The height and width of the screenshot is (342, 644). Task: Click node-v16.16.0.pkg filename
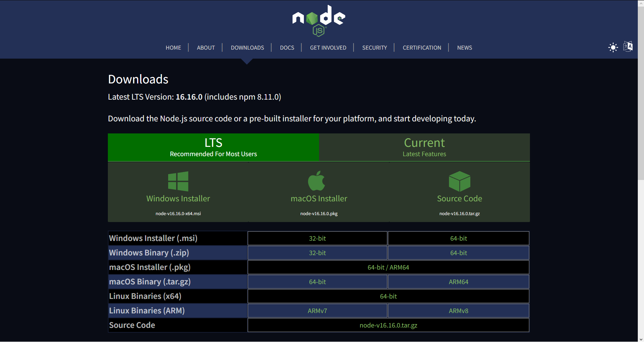pyautogui.click(x=319, y=214)
